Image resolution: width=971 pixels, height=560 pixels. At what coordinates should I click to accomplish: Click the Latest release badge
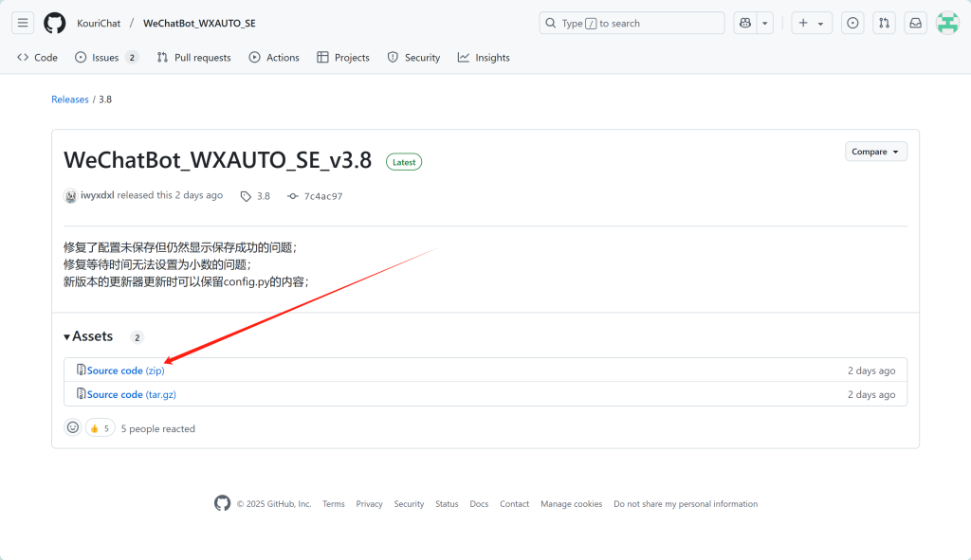pos(404,162)
